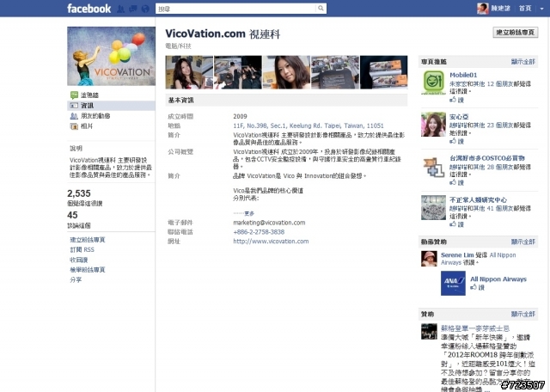This screenshot has height=392, width=550.
Task: Click email marketing@vicovation.com
Action: tap(269, 223)
